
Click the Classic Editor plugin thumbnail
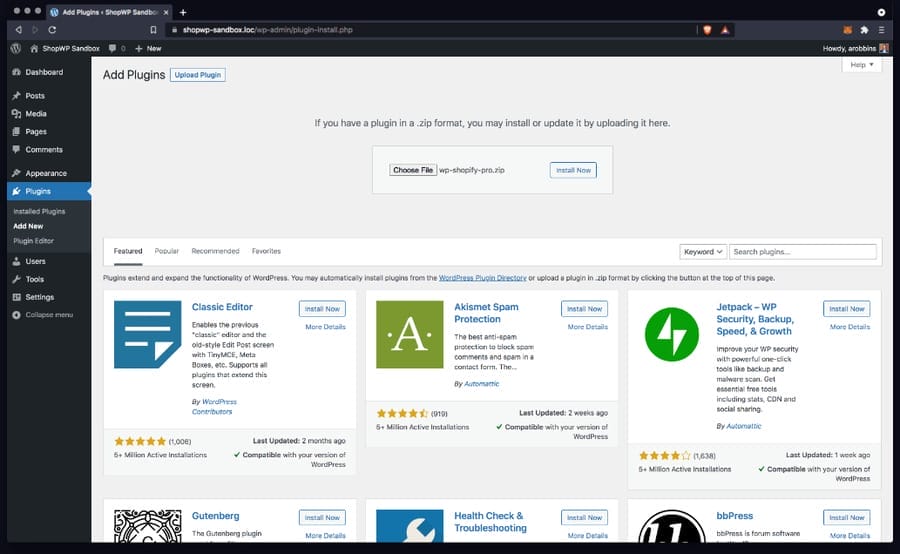click(148, 334)
